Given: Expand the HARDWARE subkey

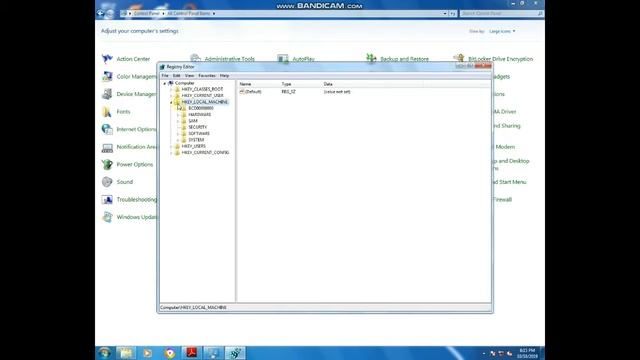Looking at the screenshot, I should 178,115.
